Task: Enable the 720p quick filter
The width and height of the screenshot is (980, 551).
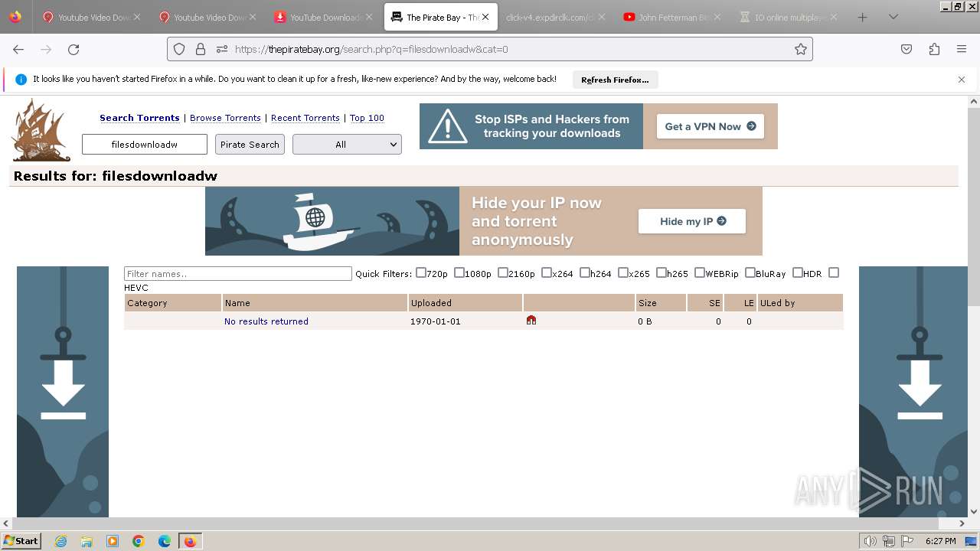Action: (x=421, y=272)
